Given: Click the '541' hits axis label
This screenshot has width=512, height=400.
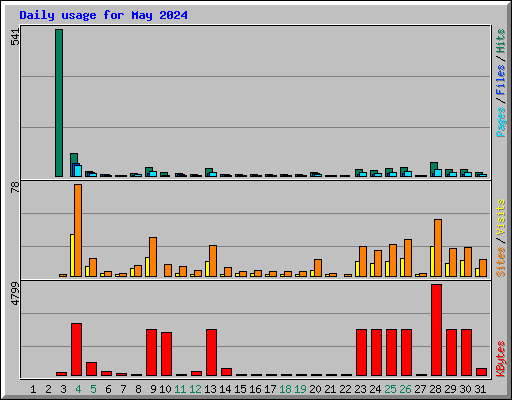Looking at the screenshot, I should pyautogui.click(x=15, y=36).
